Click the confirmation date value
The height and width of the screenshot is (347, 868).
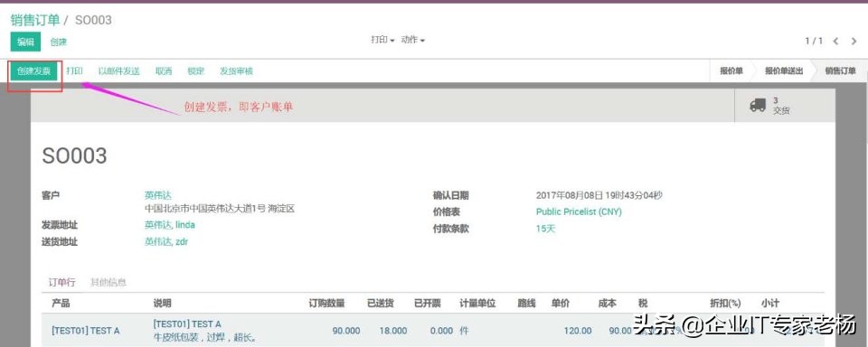coord(599,195)
